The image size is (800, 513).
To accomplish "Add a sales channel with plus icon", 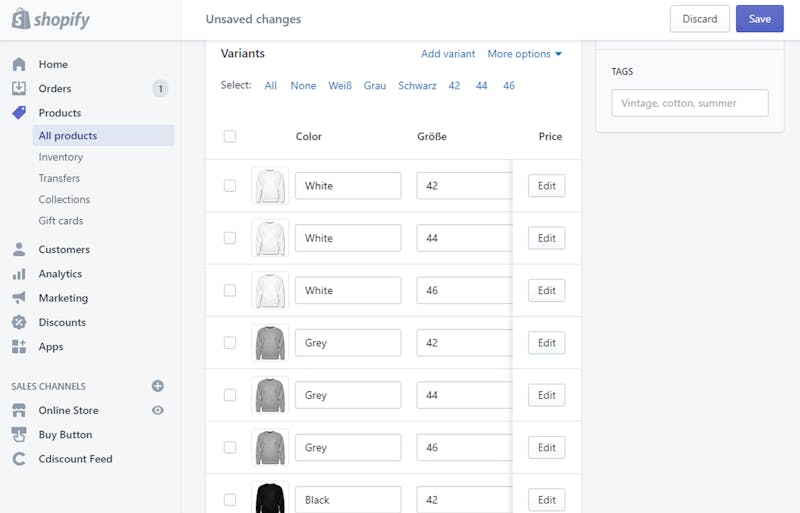I will [x=158, y=386].
